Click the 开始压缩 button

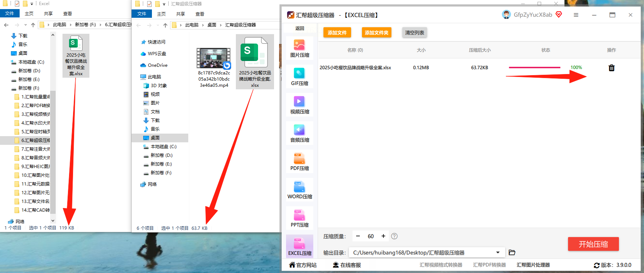pyautogui.click(x=593, y=244)
